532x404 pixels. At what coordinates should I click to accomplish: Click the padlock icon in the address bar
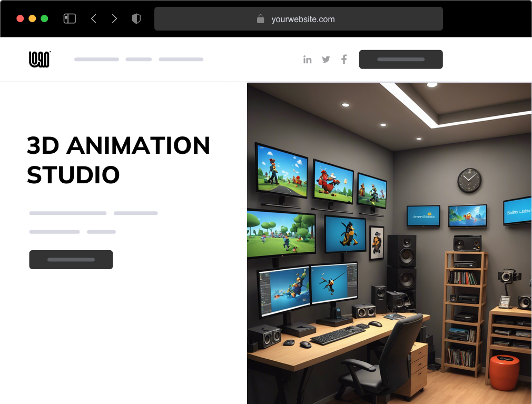[x=260, y=18]
